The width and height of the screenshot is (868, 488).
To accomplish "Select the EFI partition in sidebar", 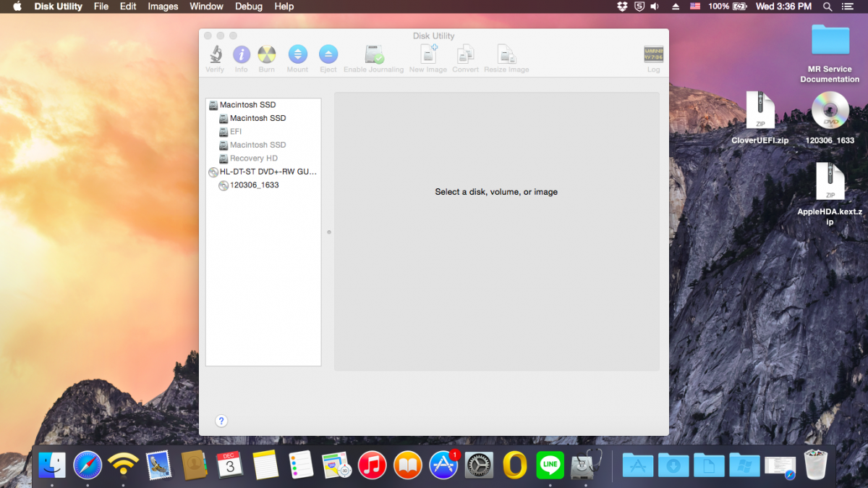I will click(x=236, y=132).
